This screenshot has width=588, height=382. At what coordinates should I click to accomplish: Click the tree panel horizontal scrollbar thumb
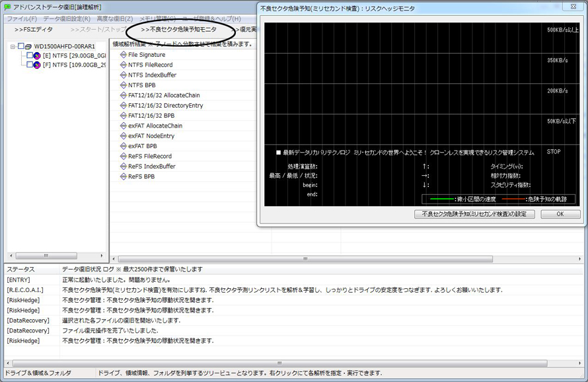pyautogui.click(x=46, y=256)
